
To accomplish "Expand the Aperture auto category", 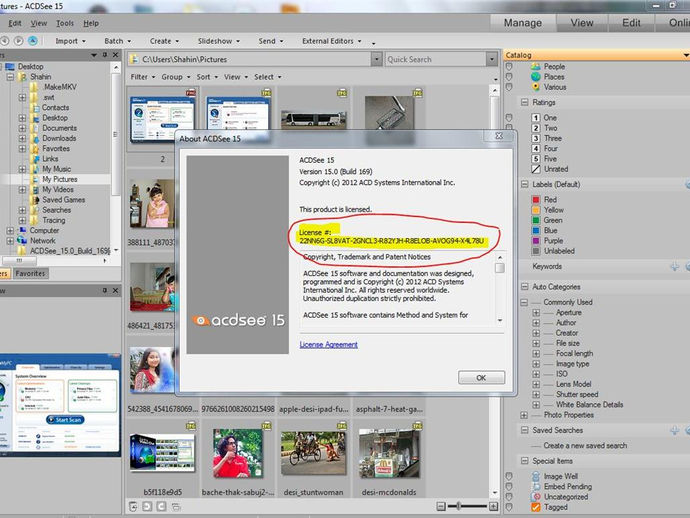I will point(536,312).
